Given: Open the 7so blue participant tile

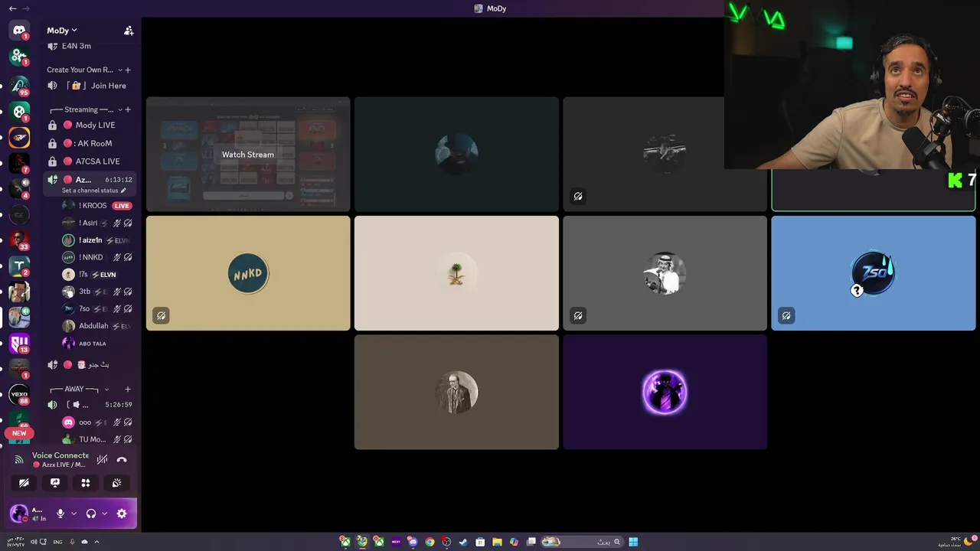Looking at the screenshot, I should tap(874, 273).
